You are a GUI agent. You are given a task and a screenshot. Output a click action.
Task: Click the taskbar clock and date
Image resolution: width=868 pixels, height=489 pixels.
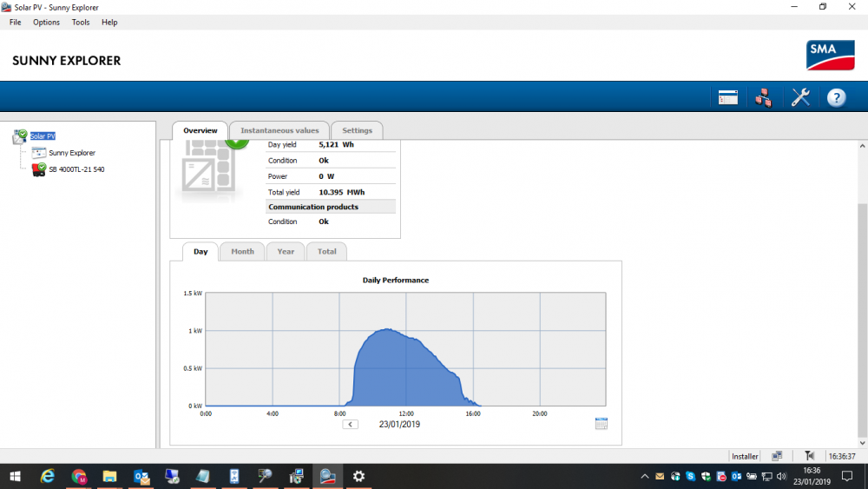coord(812,476)
